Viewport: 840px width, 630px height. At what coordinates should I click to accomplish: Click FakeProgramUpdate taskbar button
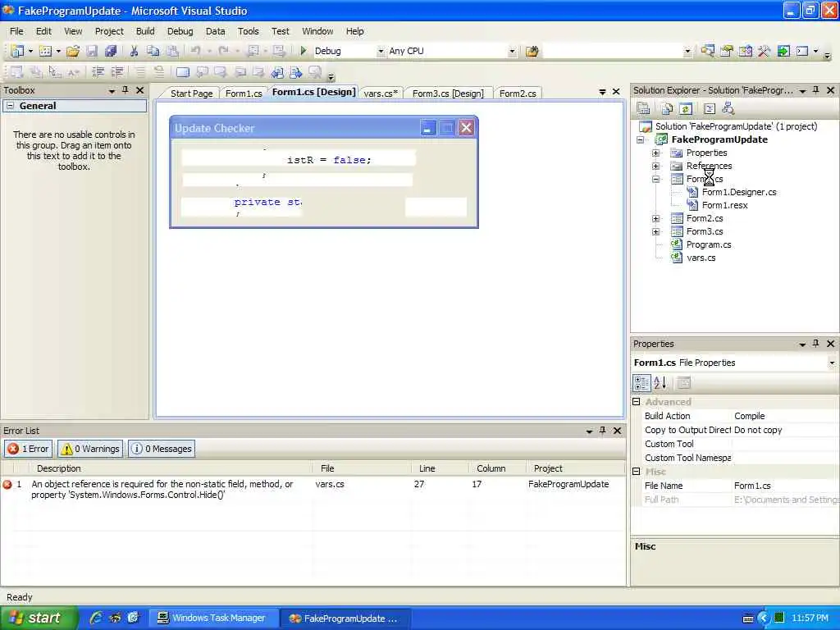pyautogui.click(x=345, y=618)
